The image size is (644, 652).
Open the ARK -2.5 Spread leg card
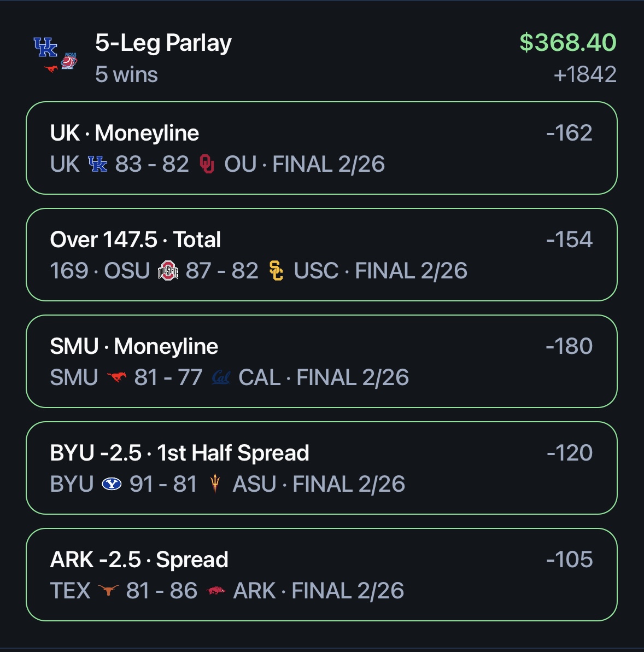click(x=321, y=575)
